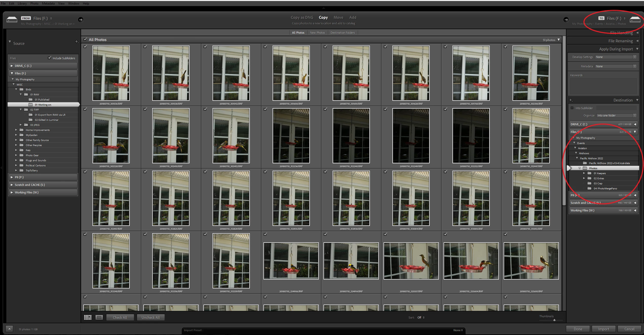Viewport: 644px width, 335px height.
Task: Enable Into Subfolder checkbox
Action: tap(572, 108)
